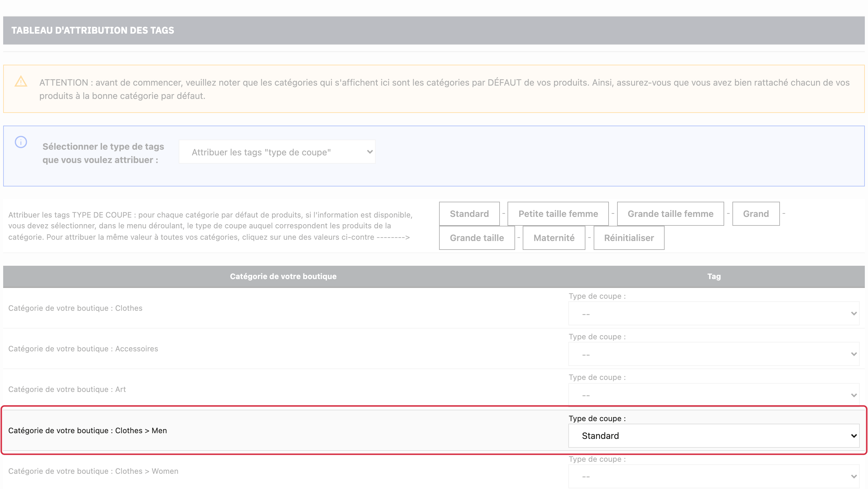Change the Standard dropdown for Clothes > Men
Screen dimensions: 868x489
[x=714, y=436]
